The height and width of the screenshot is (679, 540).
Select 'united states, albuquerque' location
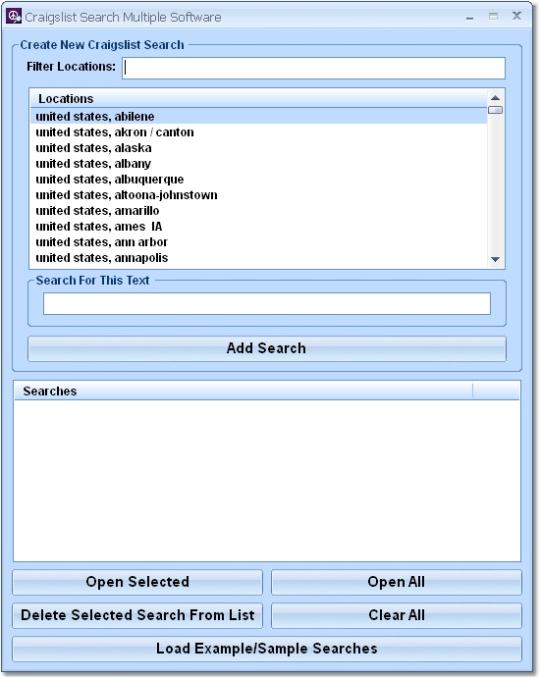pyautogui.click(x=259, y=179)
